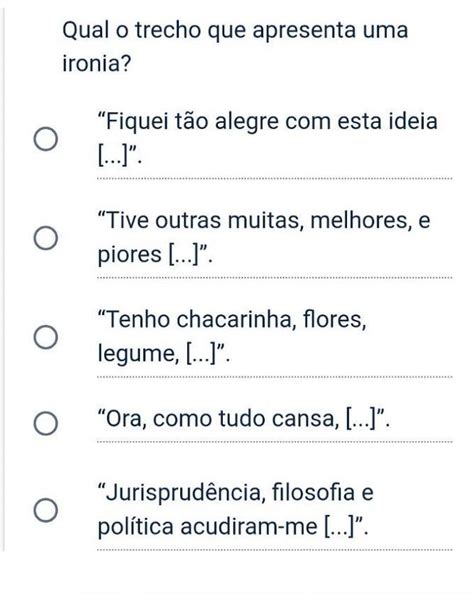Viewport: 474px width, 596px height.
Task: Click dotted divider beneath the "legume" option
Action: pyautogui.click(x=274, y=377)
